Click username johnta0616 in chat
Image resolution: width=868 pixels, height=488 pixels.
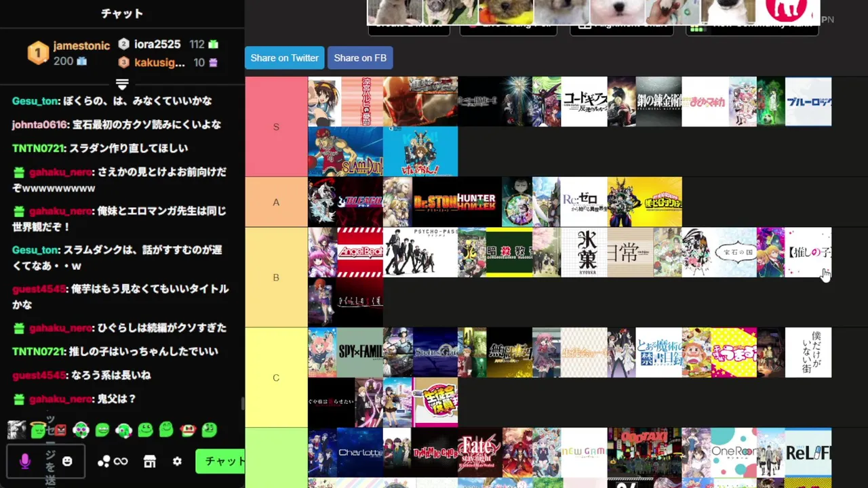39,125
